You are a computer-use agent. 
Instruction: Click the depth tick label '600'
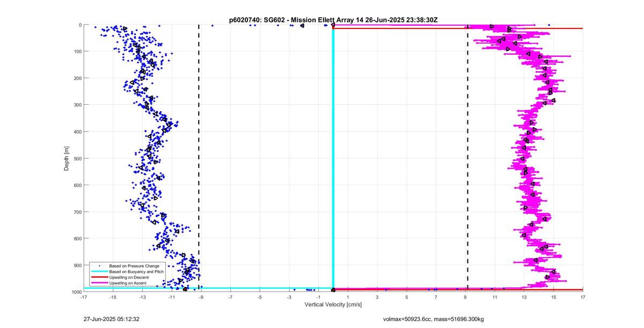pos(77,185)
